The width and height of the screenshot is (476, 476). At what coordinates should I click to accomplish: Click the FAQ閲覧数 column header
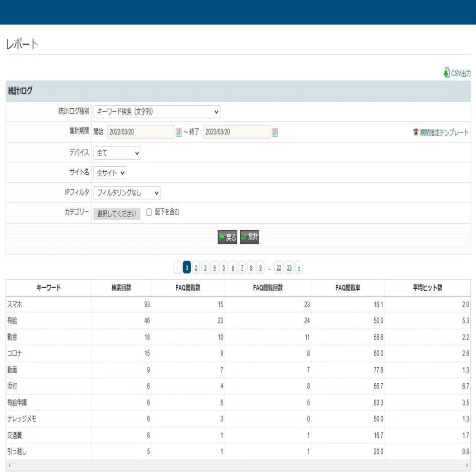pos(188,288)
